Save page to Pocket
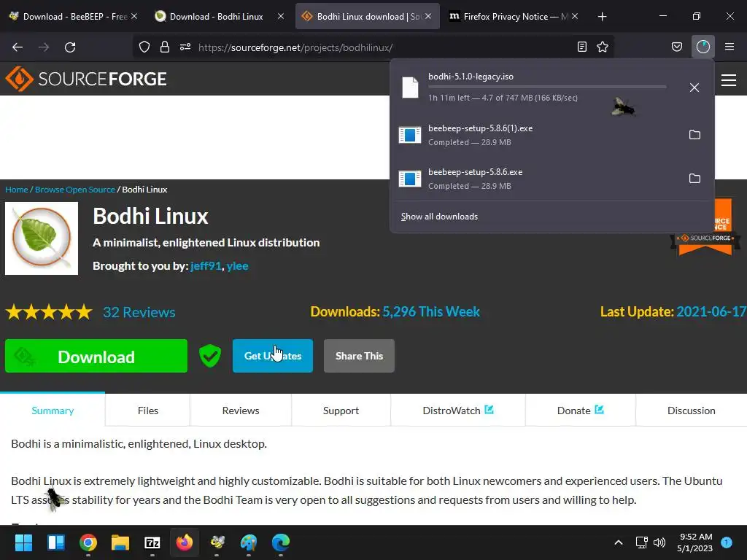Viewport: 747px width, 560px height. (x=677, y=47)
